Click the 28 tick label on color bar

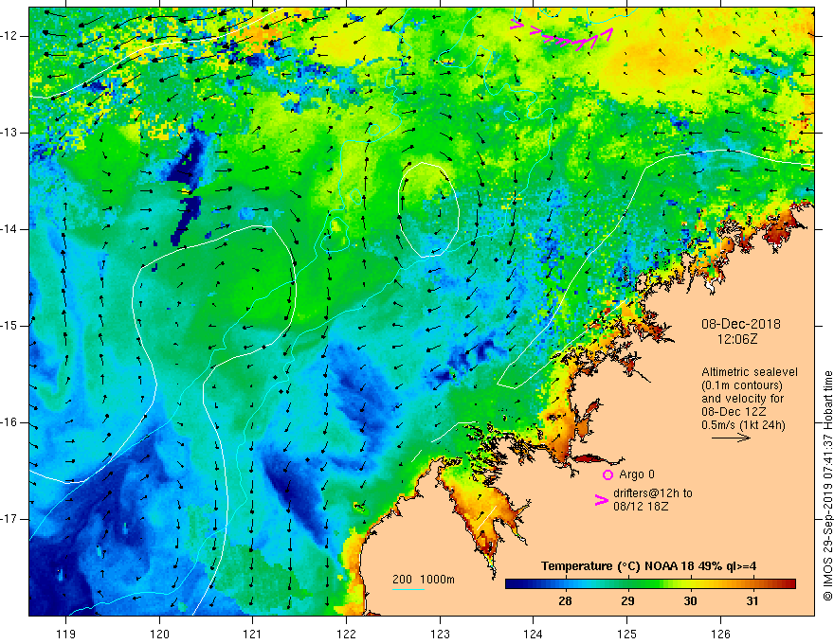[x=566, y=601]
